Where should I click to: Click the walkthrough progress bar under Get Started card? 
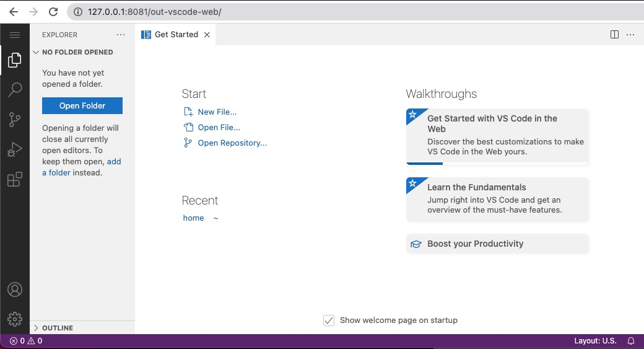(497, 163)
